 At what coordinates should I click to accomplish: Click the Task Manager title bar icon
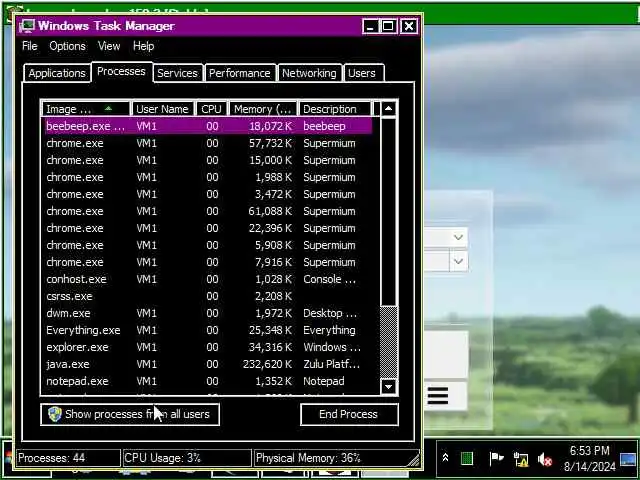(x=27, y=26)
